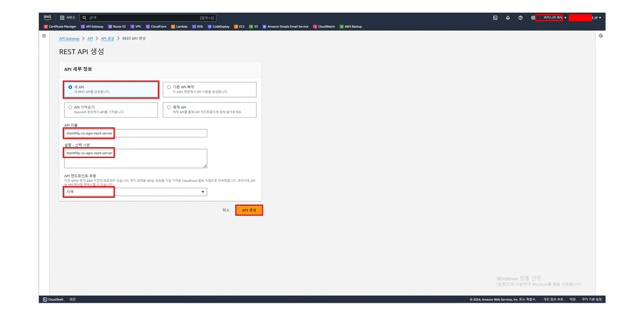Select the 기존 API 복제 radio option

169,87
